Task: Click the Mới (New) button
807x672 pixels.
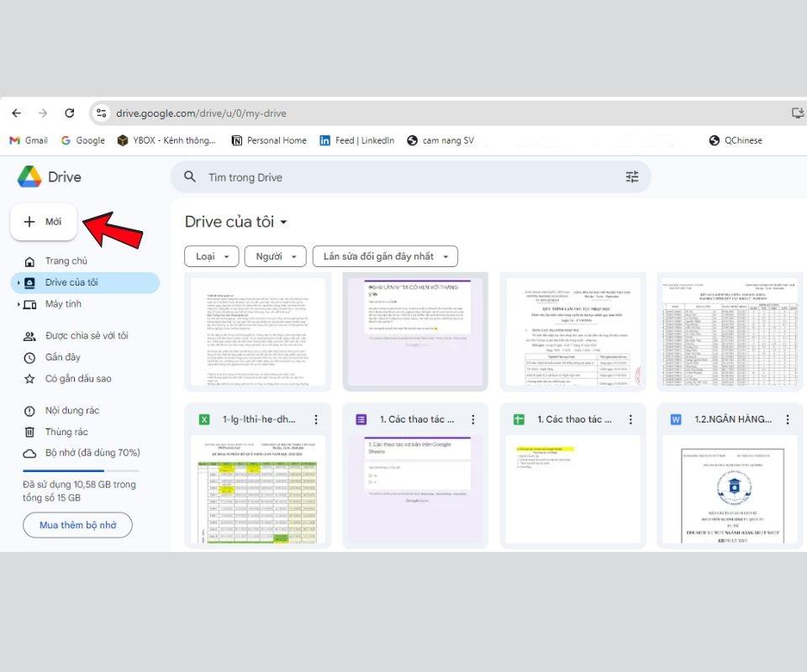Action: [44, 222]
